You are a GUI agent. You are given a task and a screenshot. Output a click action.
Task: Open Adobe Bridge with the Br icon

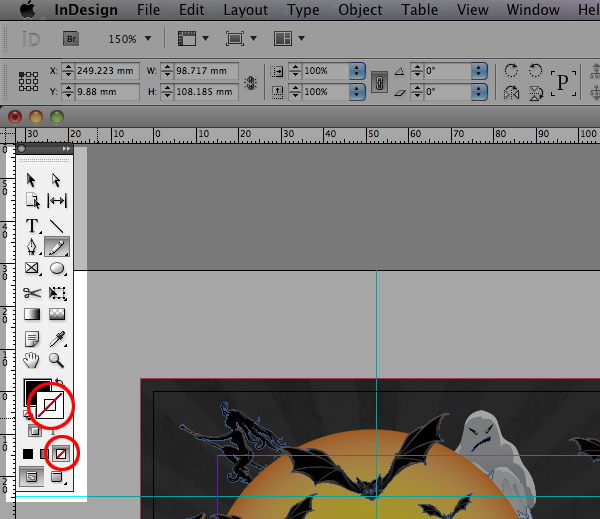[71, 39]
